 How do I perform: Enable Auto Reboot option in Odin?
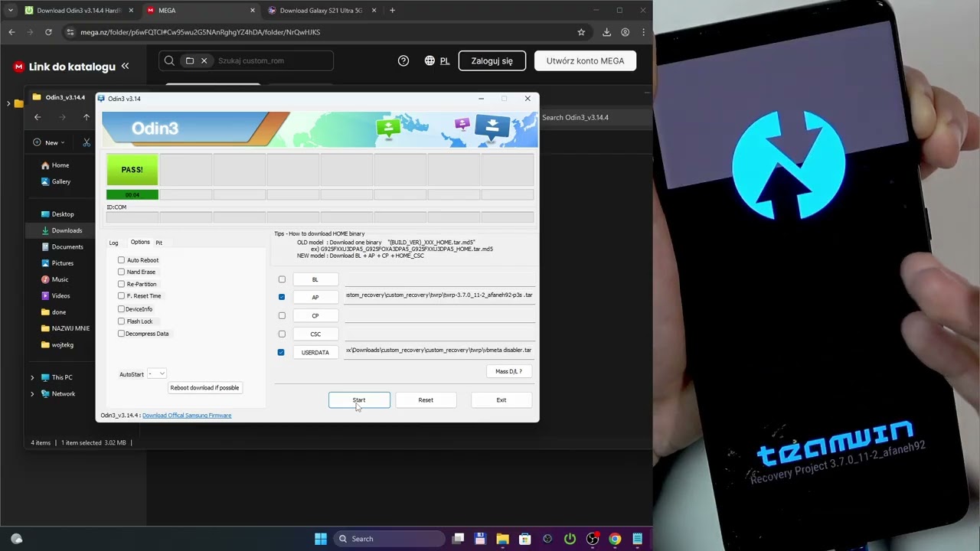121,260
